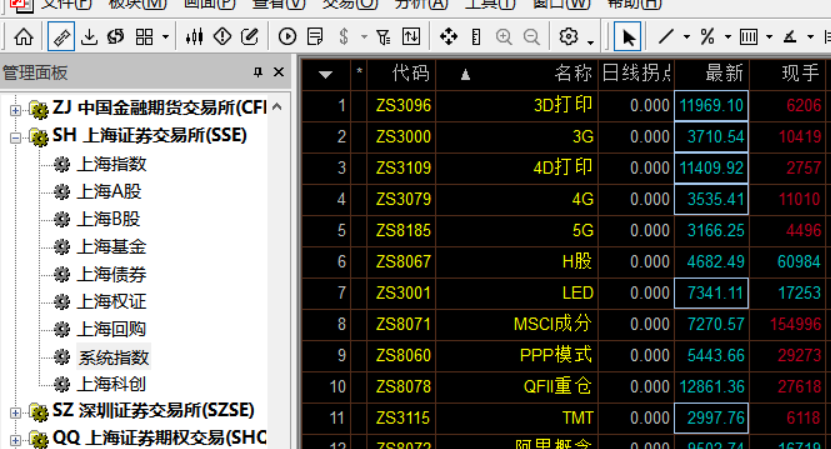Open the percent tool dropdown arrow

(728, 37)
